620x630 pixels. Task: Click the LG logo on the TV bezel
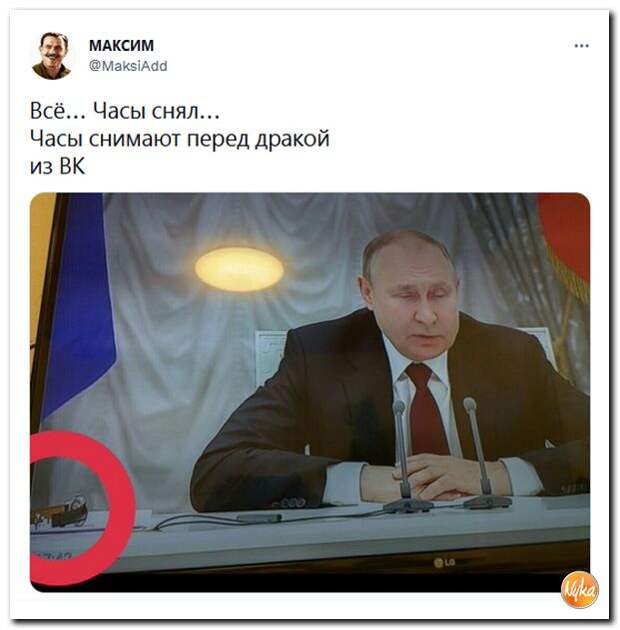[444, 562]
